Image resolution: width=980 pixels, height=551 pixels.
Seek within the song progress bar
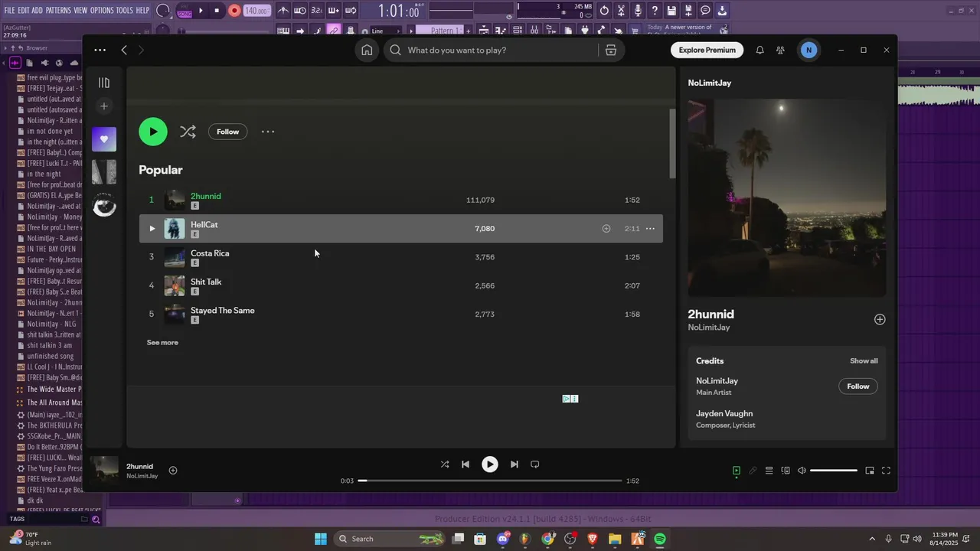pyautogui.click(x=490, y=481)
